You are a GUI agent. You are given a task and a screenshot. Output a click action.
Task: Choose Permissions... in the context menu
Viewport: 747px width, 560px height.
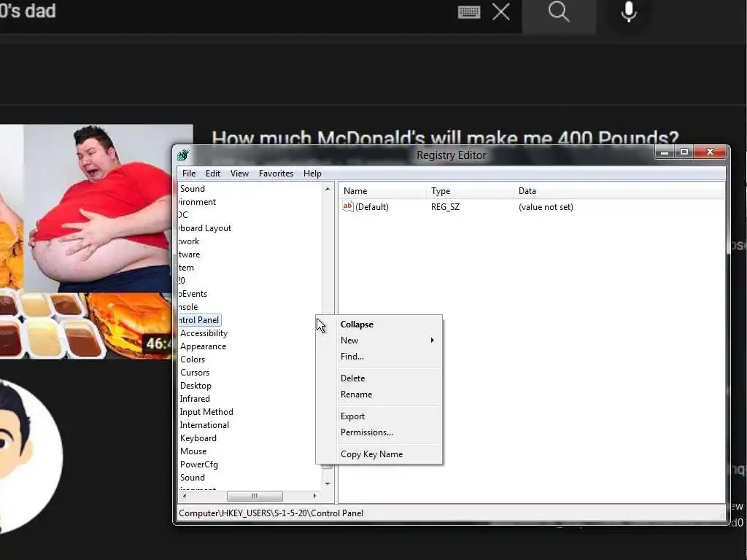pyautogui.click(x=379, y=432)
